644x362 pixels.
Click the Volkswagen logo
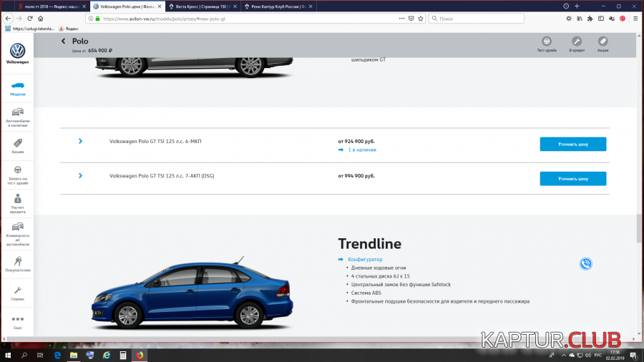(x=18, y=54)
